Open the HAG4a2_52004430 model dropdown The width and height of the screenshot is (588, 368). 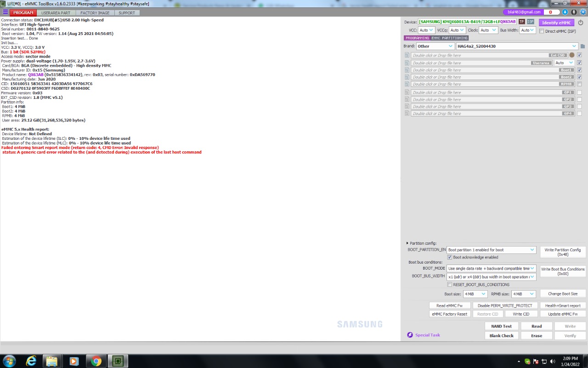pyautogui.click(x=517, y=46)
